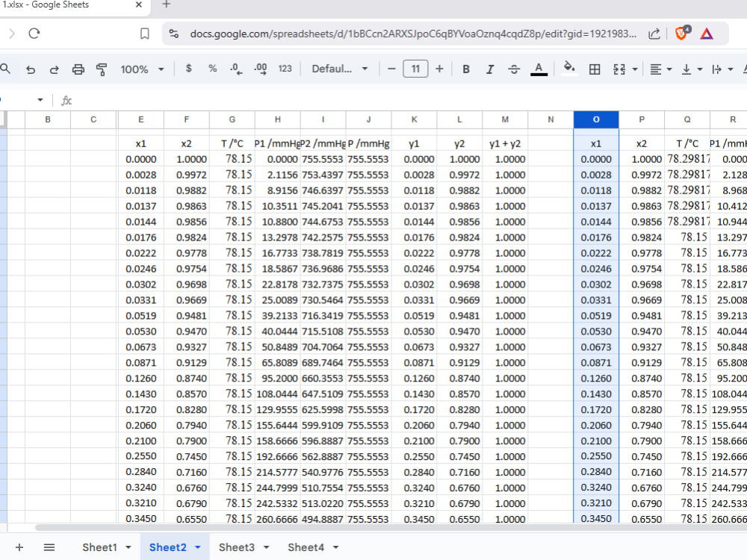Click the share page icon
The image size is (747, 560).
[x=654, y=34]
